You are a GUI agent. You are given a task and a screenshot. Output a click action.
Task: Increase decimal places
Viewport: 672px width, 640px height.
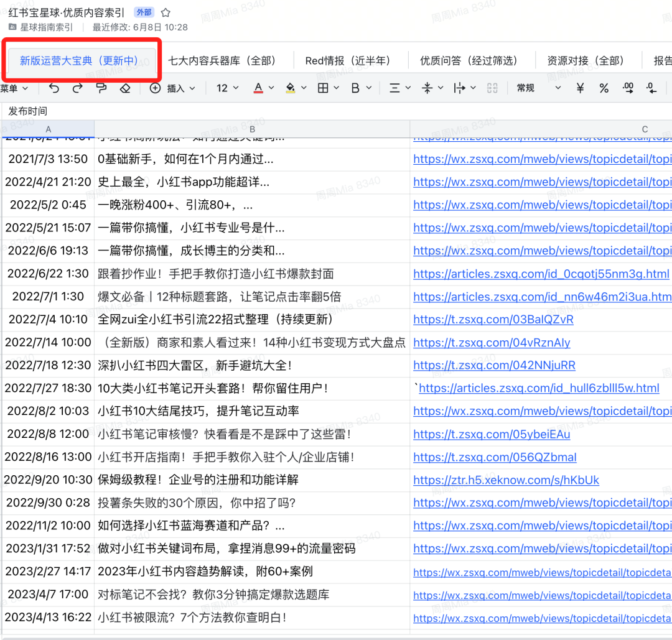(x=628, y=88)
